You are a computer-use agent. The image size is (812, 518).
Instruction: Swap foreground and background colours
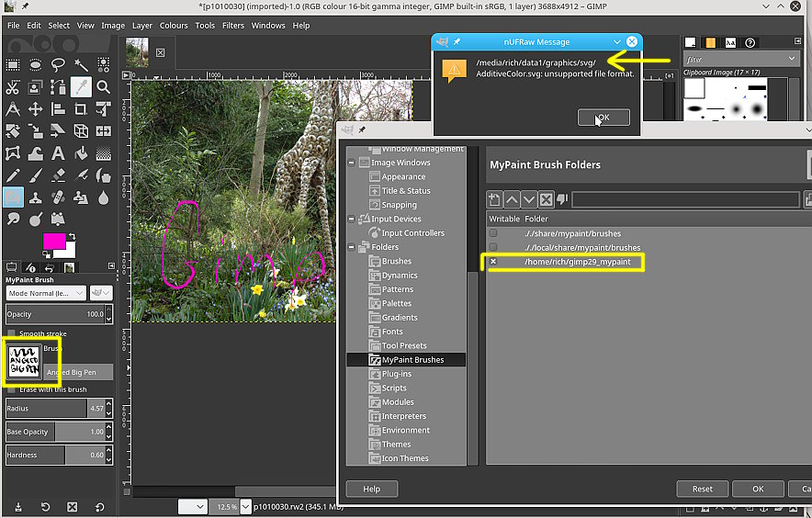point(72,237)
